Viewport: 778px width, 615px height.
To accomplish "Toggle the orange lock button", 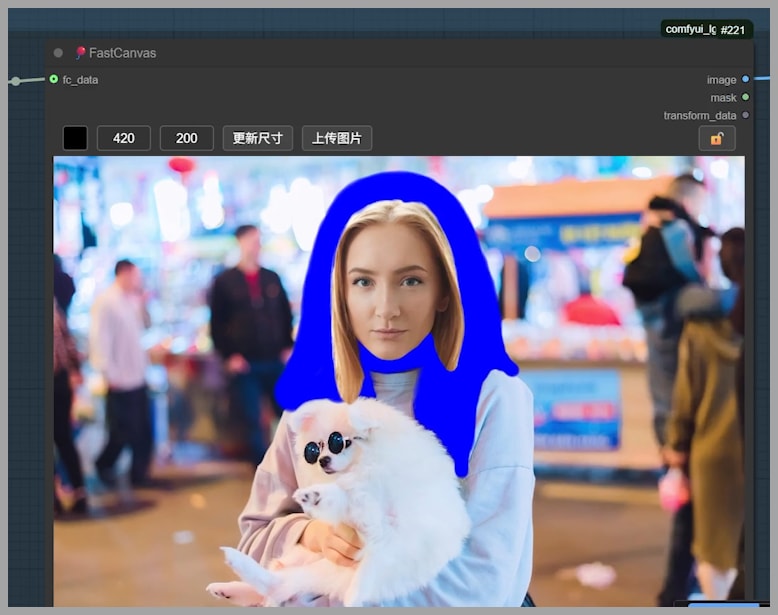I will pos(716,138).
